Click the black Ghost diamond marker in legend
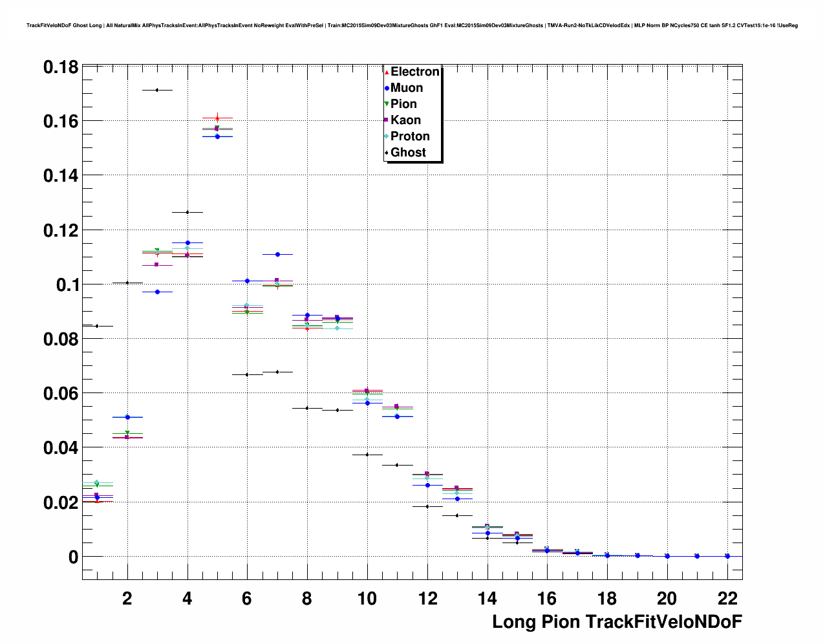Viewport: 825px width, 644px height. (387, 153)
